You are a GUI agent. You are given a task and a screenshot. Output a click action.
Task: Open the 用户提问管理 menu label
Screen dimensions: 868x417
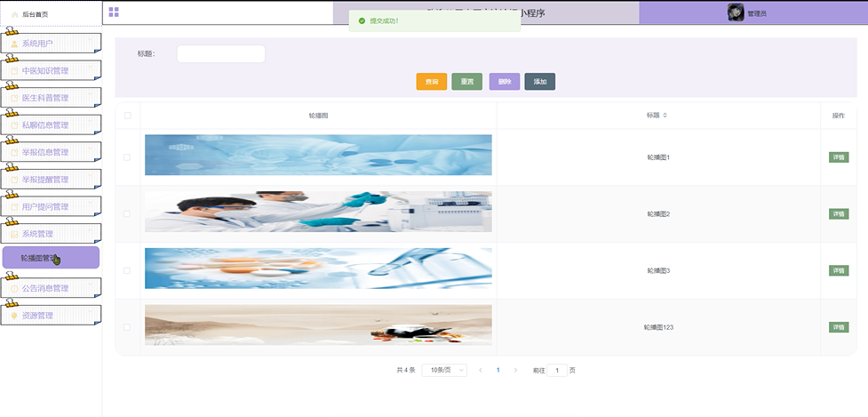pyautogui.click(x=45, y=206)
